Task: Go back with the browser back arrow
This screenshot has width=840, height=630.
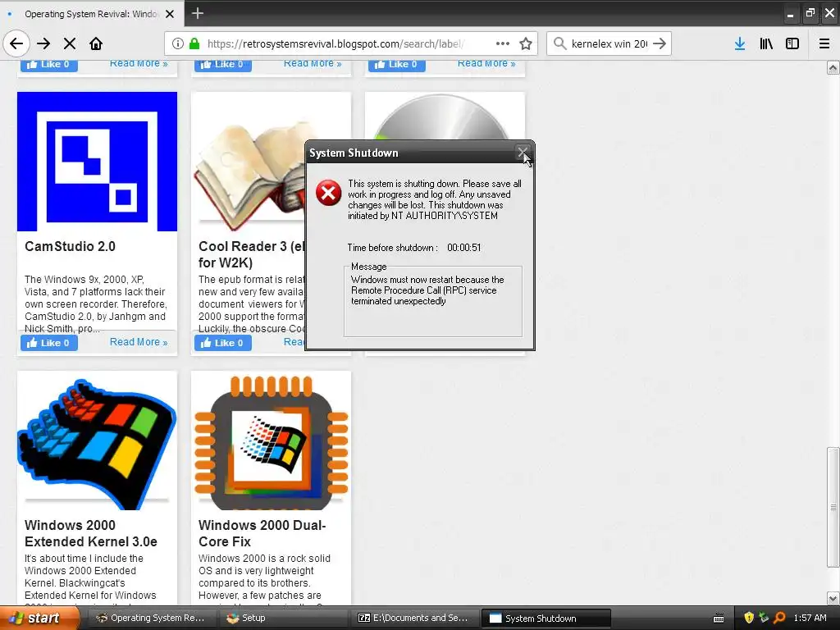Action: pos(16,43)
